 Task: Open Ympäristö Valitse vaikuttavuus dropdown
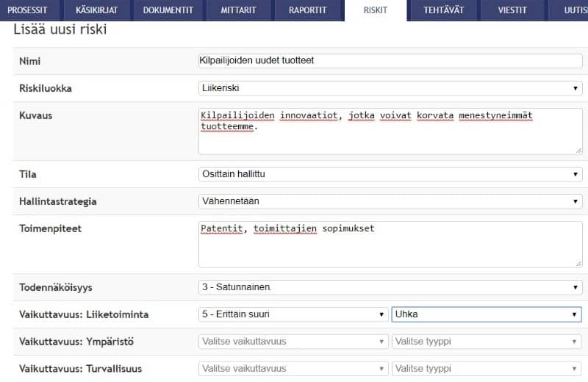[x=293, y=342]
